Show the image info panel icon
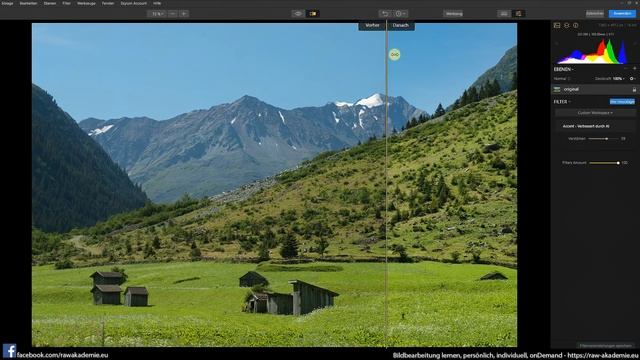Screen dimensions: 640x360 (576, 25)
